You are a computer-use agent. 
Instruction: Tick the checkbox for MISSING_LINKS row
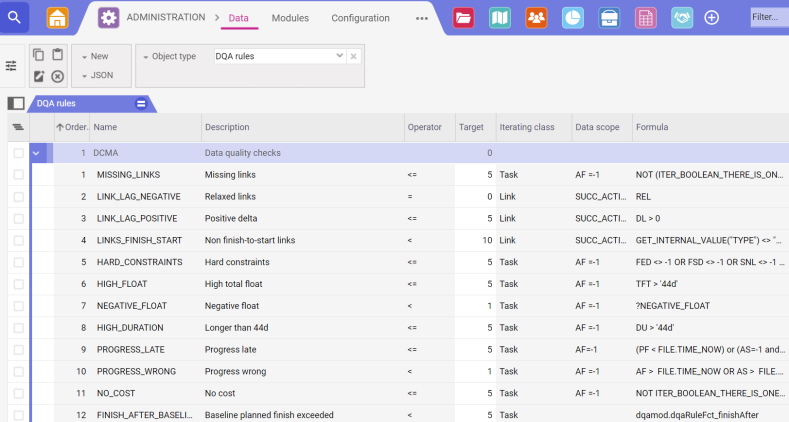18,175
